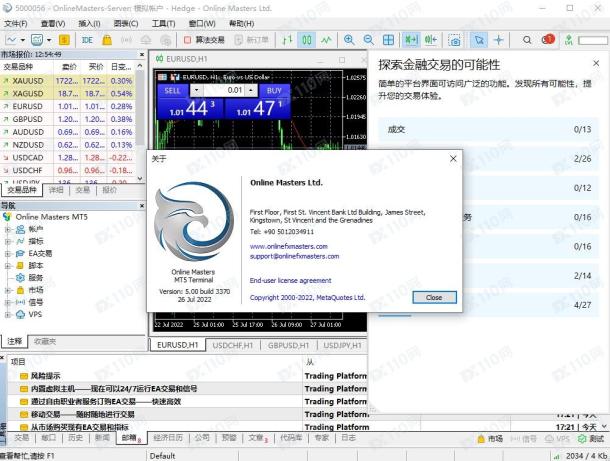Close the About dialog with Close button
This screenshot has width=610, height=461.
click(x=434, y=298)
